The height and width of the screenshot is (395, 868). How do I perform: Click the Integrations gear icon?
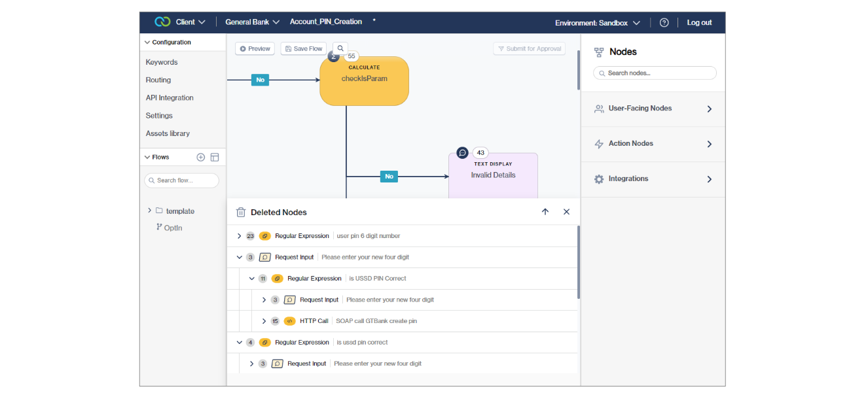[x=598, y=179]
